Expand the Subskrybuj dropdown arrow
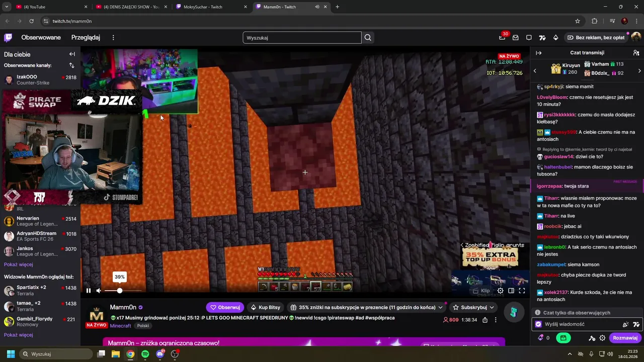 [x=492, y=307]
